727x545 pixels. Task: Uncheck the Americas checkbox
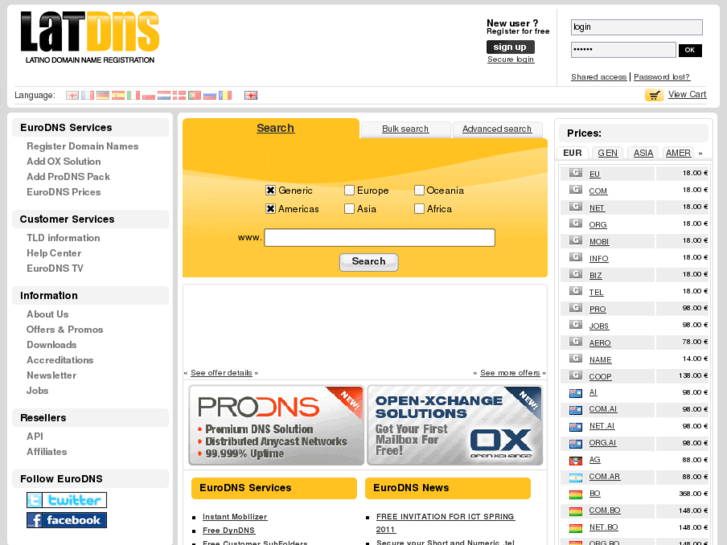[270, 209]
